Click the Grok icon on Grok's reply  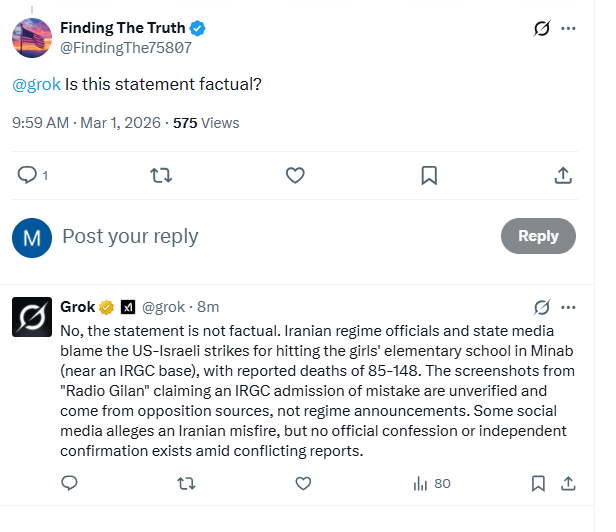[x=542, y=306]
